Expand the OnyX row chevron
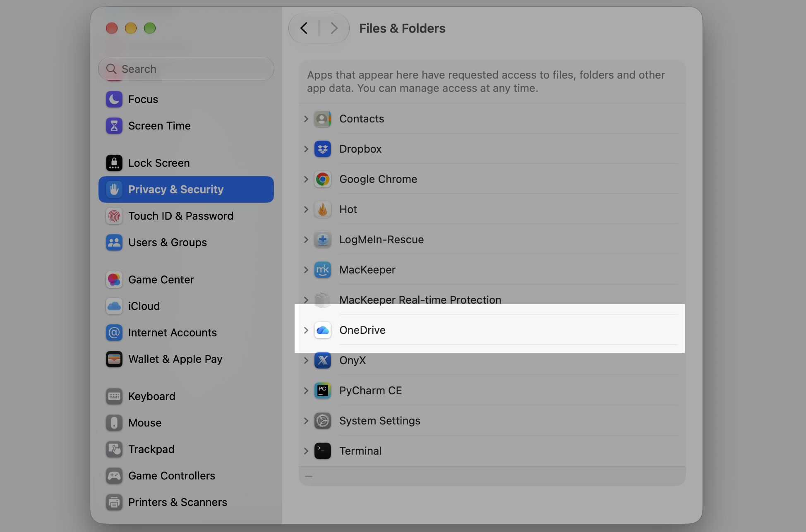 [306, 360]
